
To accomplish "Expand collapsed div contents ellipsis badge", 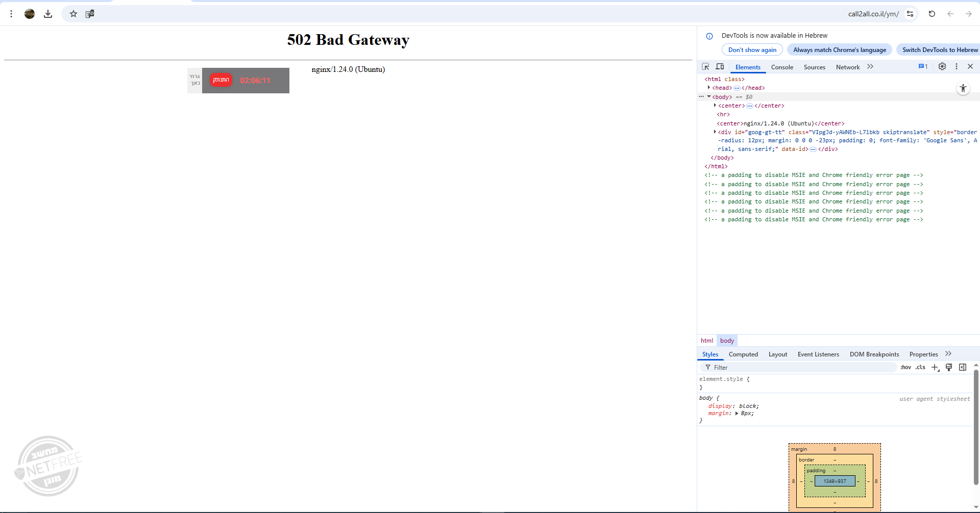I will tap(813, 149).
